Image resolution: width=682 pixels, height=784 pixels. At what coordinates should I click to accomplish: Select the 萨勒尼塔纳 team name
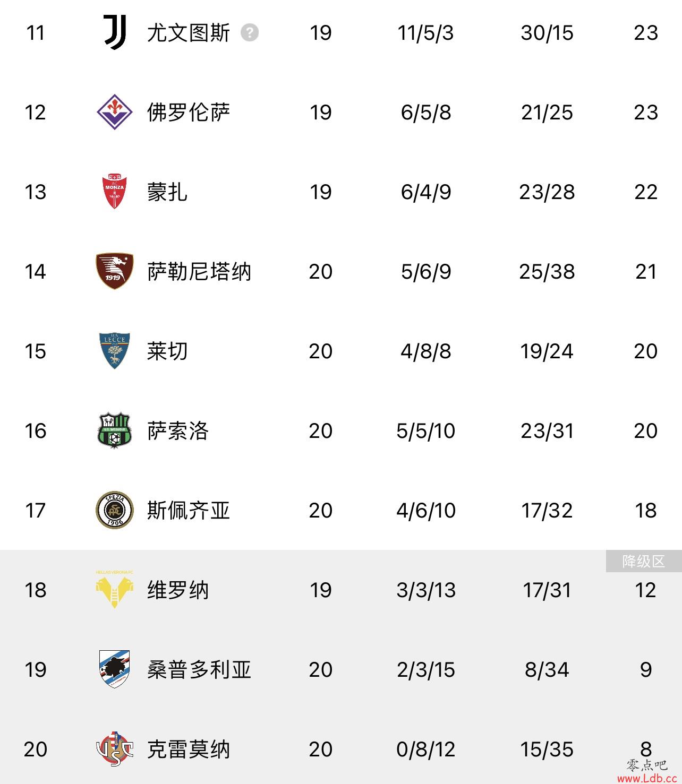click(x=199, y=272)
